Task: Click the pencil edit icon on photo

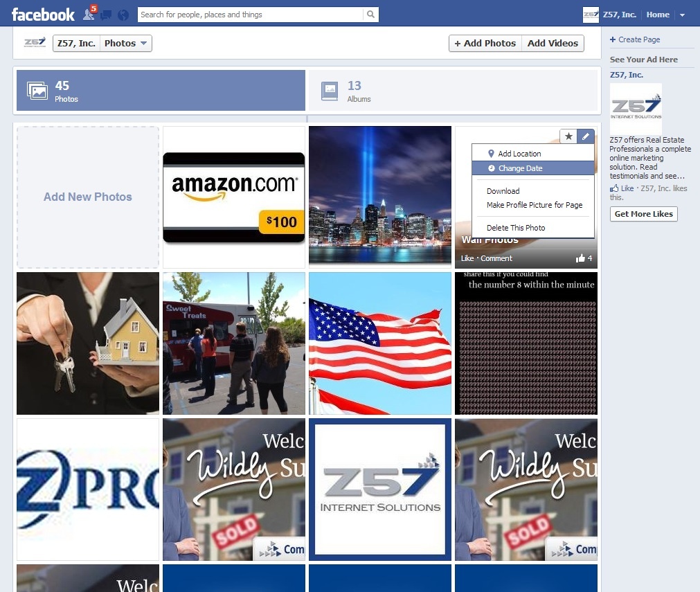Action: pos(586,136)
